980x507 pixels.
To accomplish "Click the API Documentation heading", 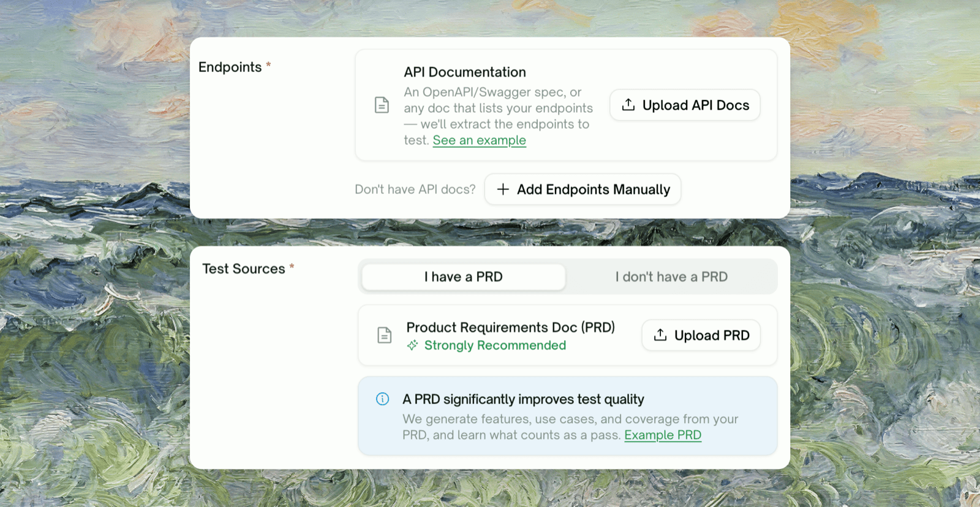I will point(465,72).
